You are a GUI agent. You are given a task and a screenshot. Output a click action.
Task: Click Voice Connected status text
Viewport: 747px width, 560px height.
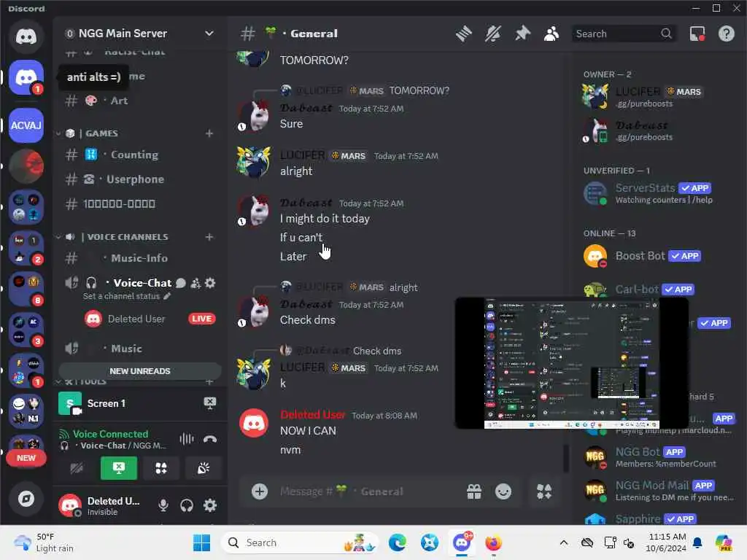[110, 434]
